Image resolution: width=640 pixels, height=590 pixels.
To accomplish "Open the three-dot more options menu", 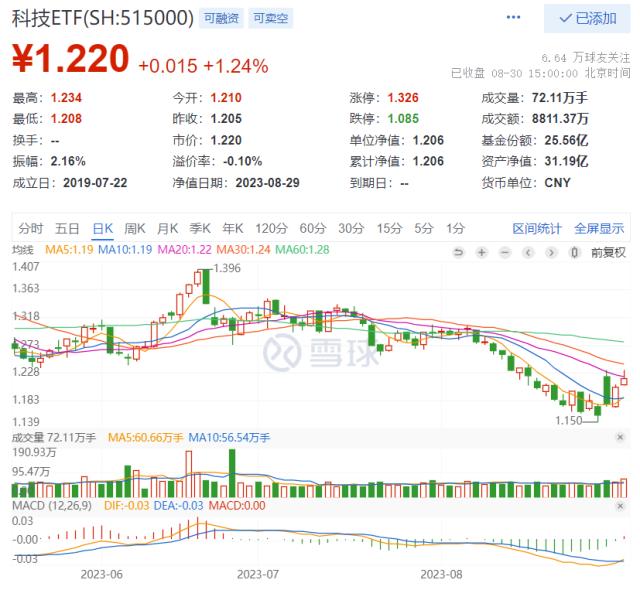I will coord(513,18).
